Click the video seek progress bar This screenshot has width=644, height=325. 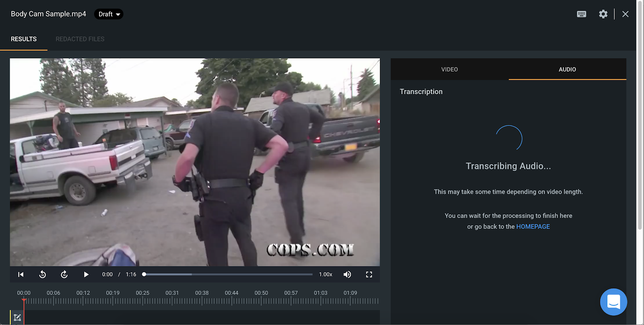[228, 274]
